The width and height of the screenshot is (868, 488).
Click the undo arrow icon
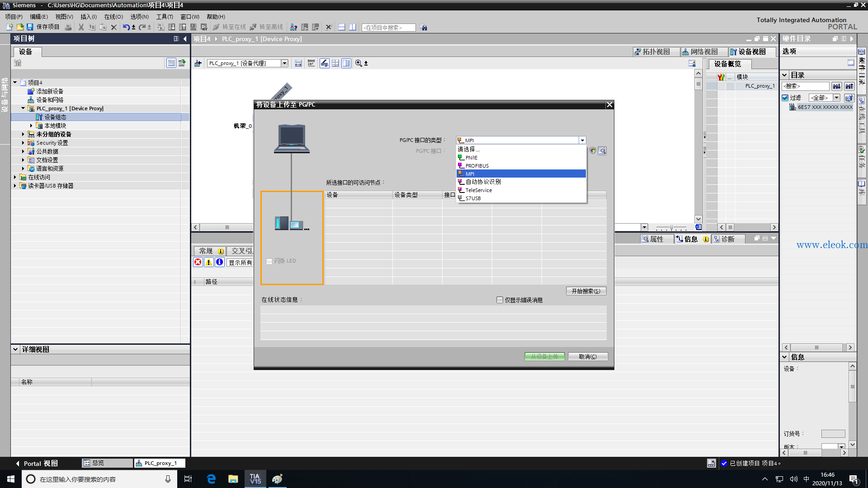[x=126, y=27]
